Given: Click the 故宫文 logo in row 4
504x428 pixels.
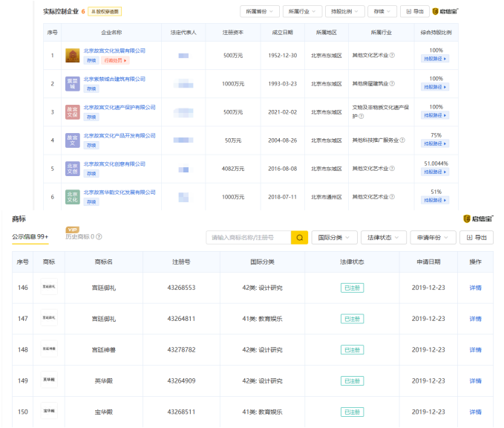Looking at the screenshot, I should pos(72,140).
